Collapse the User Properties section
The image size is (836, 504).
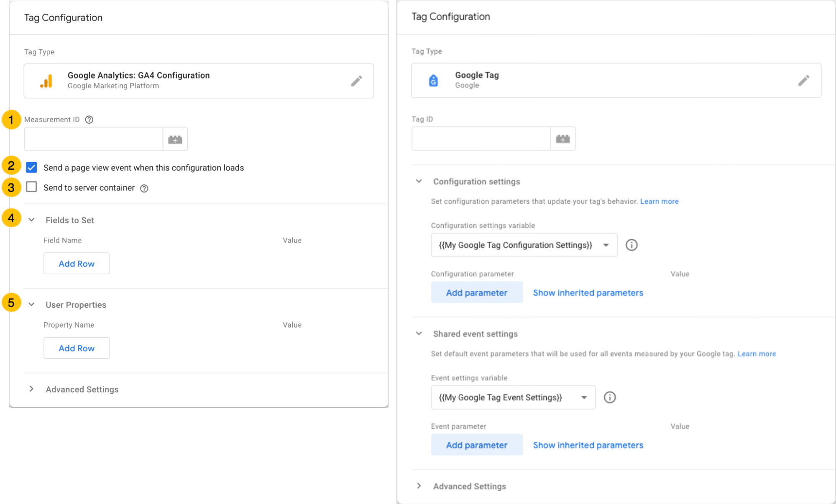(x=31, y=304)
